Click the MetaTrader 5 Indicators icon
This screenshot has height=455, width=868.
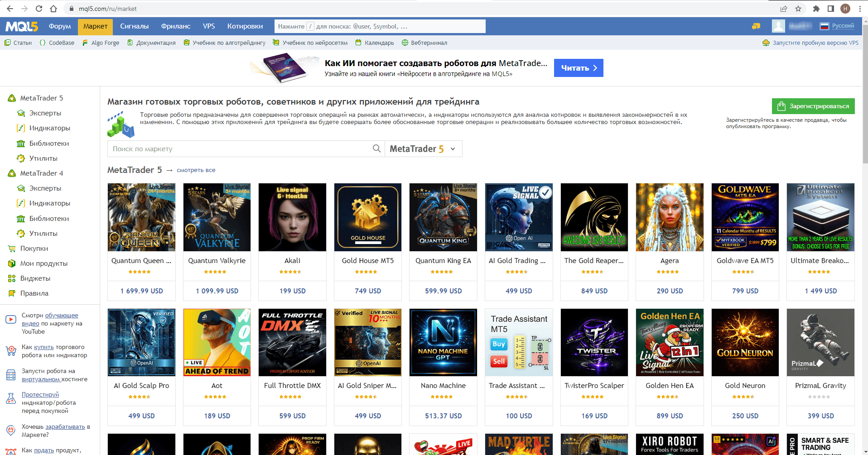coord(21,128)
